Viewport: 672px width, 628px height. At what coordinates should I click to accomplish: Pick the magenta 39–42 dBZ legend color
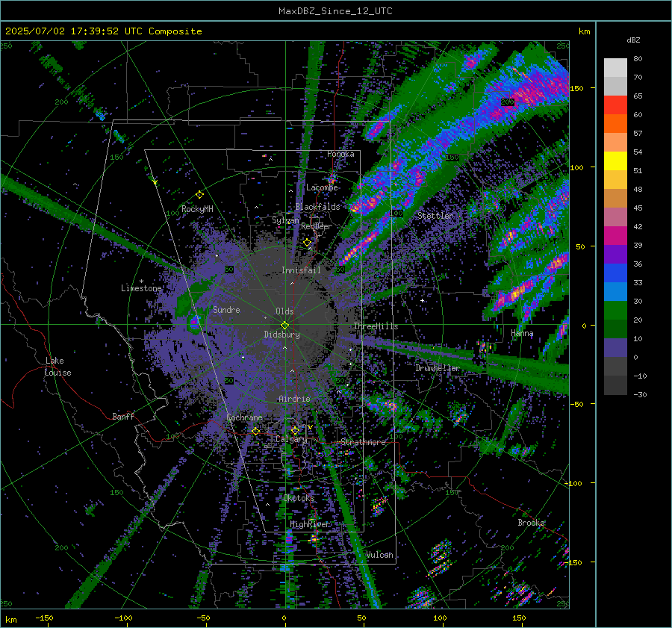click(615, 236)
